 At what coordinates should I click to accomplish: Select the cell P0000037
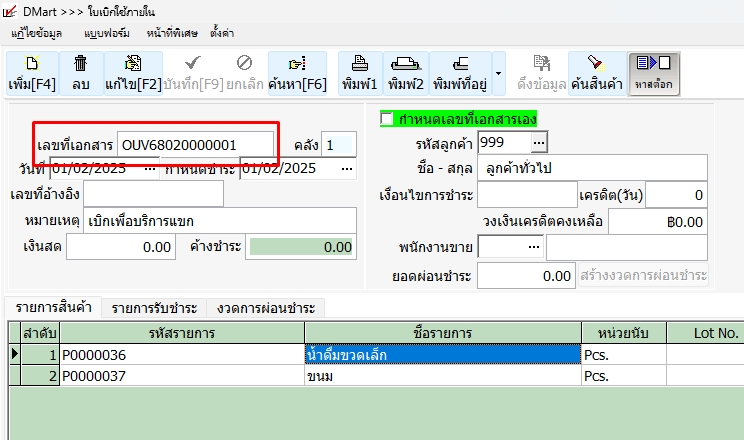click(182, 376)
